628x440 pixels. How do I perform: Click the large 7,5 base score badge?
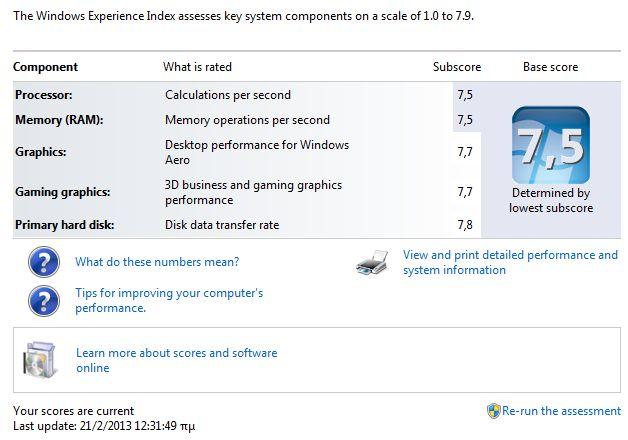[551, 145]
